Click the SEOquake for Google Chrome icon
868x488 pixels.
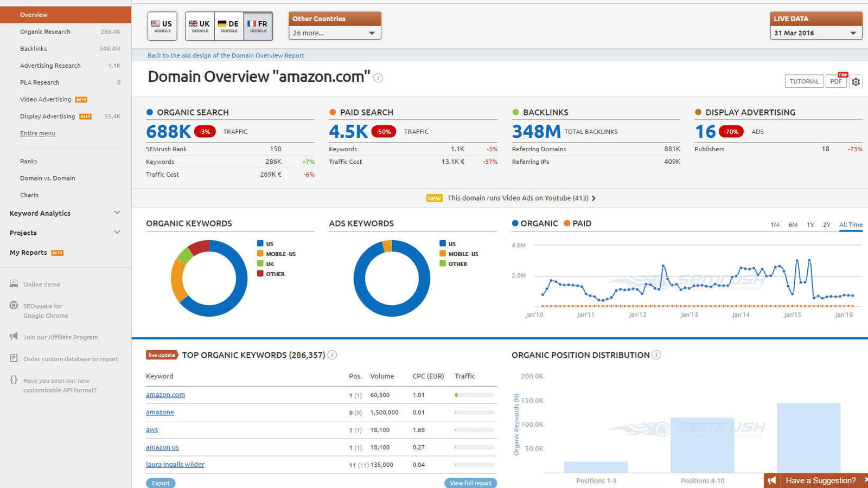coord(14,305)
